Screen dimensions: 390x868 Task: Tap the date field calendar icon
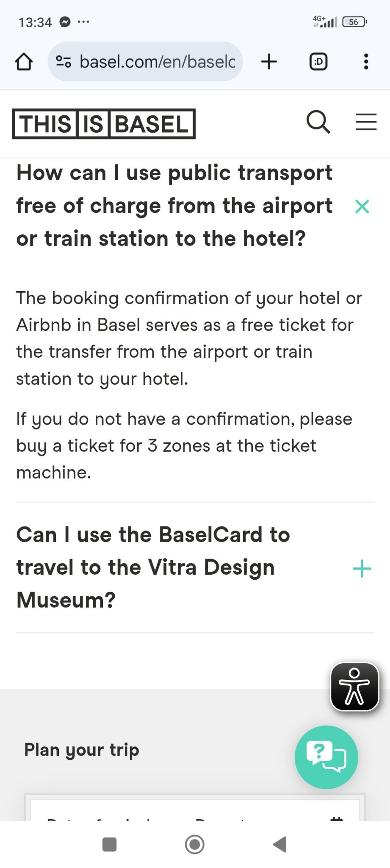point(336,818)
